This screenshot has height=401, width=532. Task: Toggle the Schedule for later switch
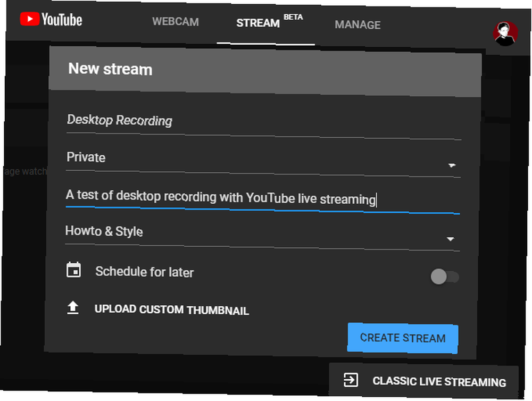[x=444, y=277]
